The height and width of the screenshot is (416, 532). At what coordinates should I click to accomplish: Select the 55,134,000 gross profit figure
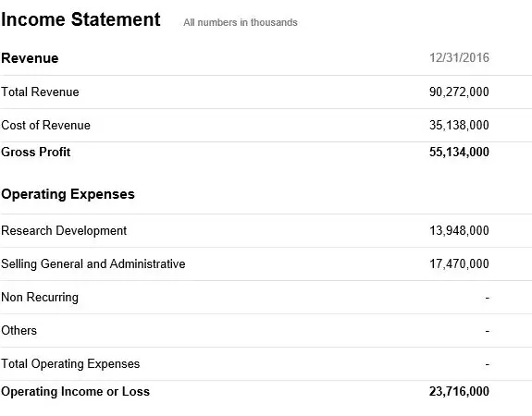[459, 152]
